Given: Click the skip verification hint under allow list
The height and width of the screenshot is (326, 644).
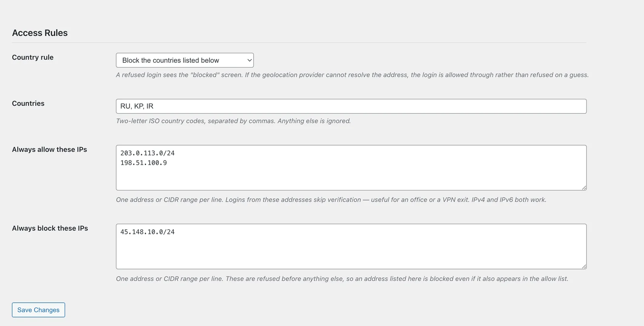Looking at the screenshot, I should pyautogui.click(x=331, y=200).
